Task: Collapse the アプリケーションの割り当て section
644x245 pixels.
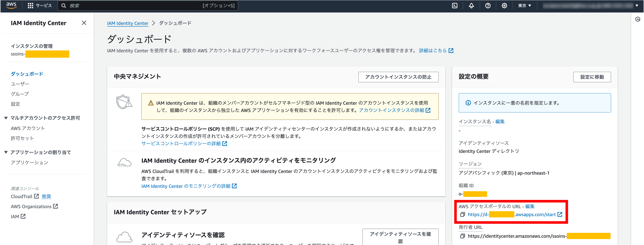Action: pos(6,152)
